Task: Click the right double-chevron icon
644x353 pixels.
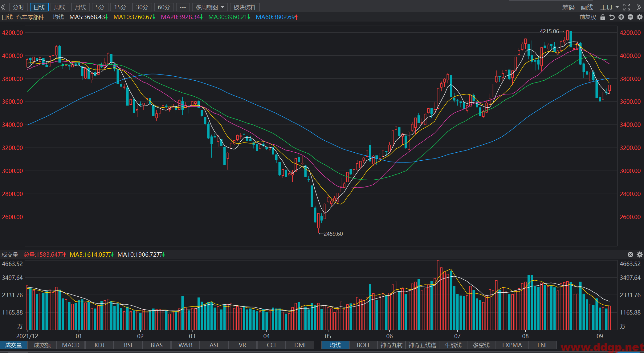Action: 639,7
